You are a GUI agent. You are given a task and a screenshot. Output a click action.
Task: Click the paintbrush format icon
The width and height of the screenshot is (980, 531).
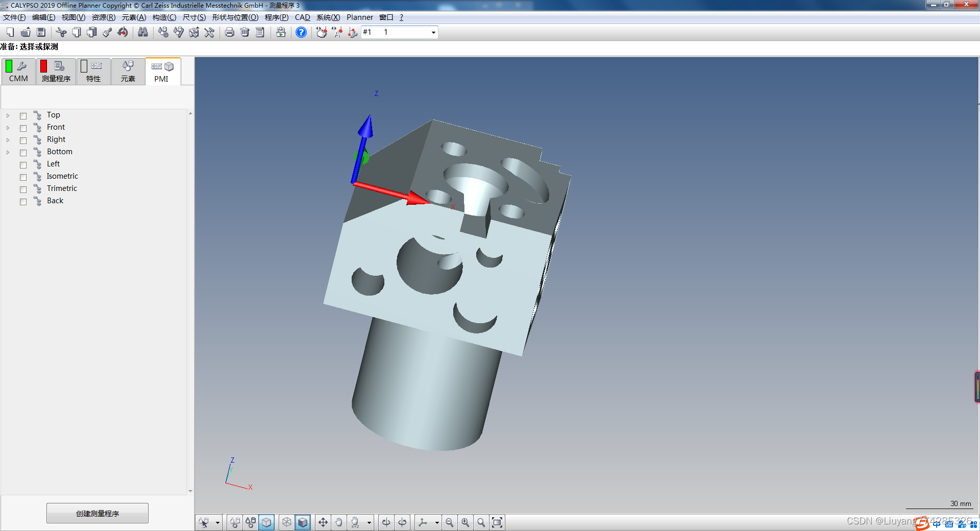107,32
